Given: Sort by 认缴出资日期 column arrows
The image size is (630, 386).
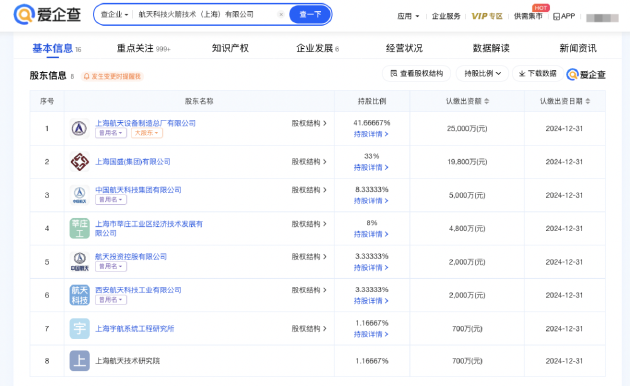Looking at the screenshot, I should tap(587, 101).
